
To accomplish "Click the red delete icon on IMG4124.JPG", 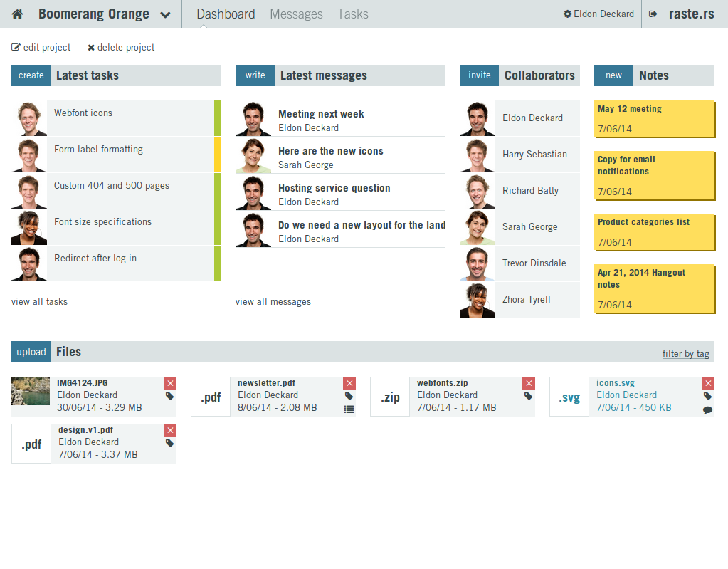I will click(x=169, y=383).
